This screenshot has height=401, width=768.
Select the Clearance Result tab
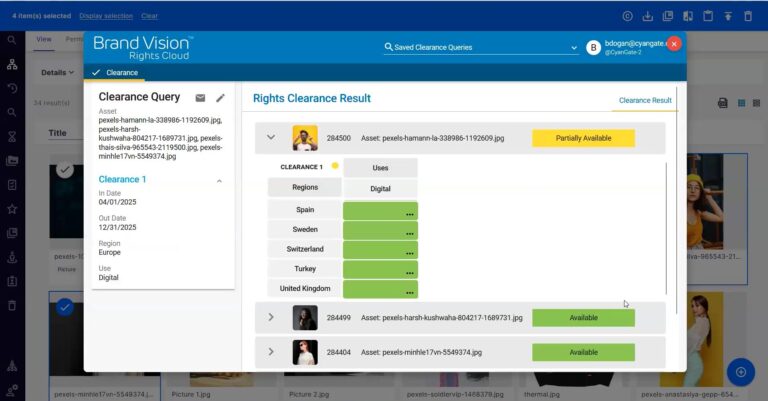[645, 100]
